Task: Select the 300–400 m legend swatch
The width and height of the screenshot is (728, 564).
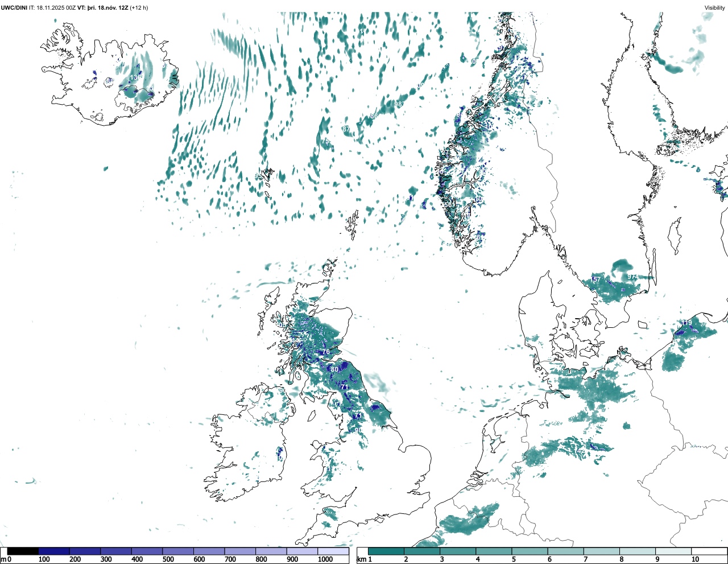Action: pyautogui.click(x=116, y=551)
